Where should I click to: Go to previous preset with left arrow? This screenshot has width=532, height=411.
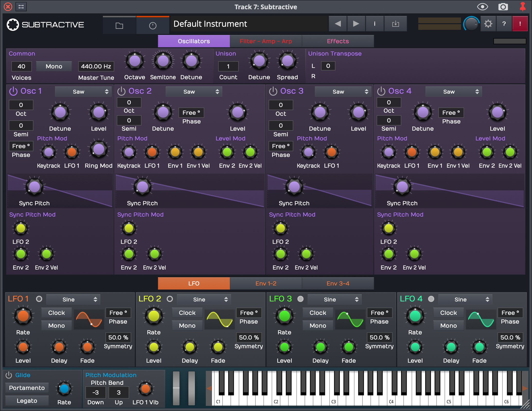pos(338,24)
